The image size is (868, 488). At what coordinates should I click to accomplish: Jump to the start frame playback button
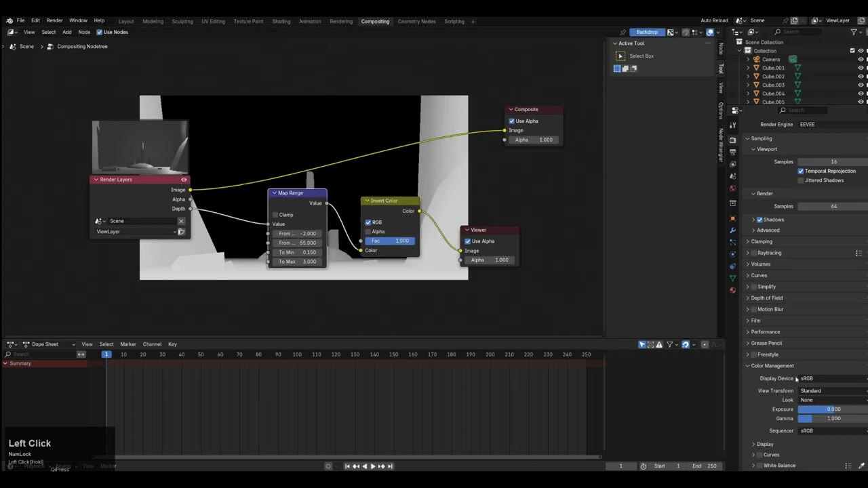click(347, 466)
